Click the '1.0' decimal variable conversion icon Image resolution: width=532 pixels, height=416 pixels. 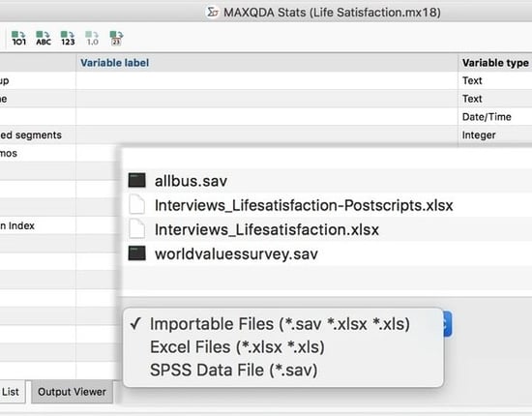(92, 38)
